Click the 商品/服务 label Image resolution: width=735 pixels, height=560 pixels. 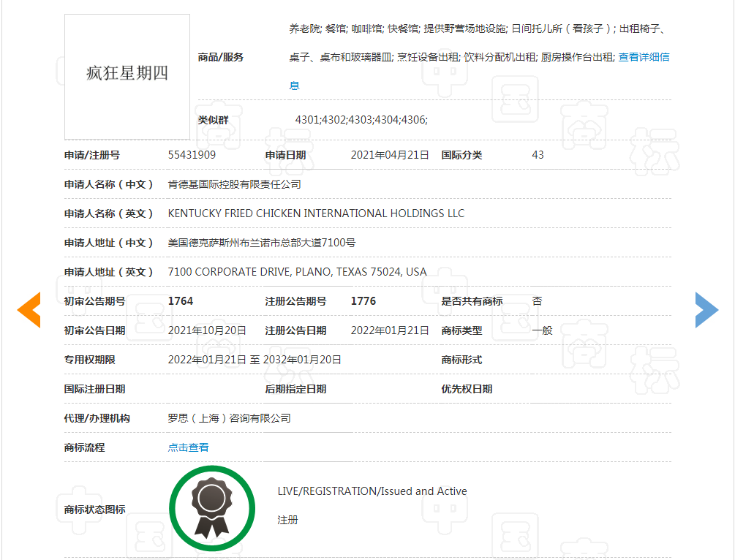tap(220, 57)
